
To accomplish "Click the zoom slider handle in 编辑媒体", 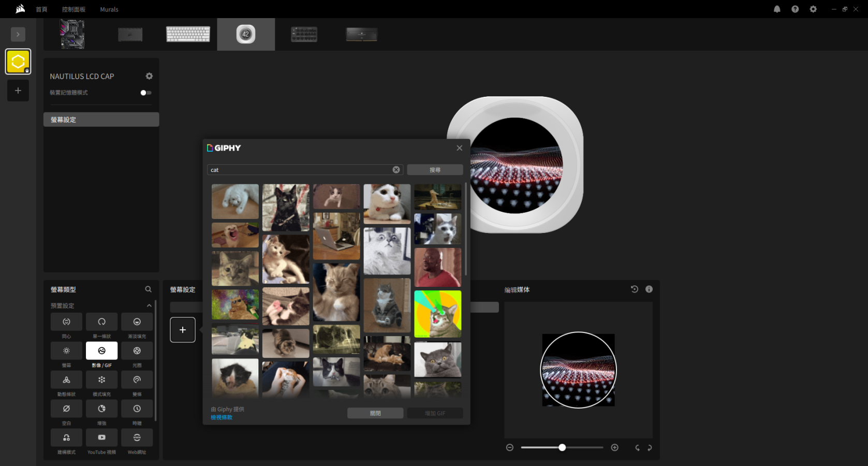I will (562, 447).
